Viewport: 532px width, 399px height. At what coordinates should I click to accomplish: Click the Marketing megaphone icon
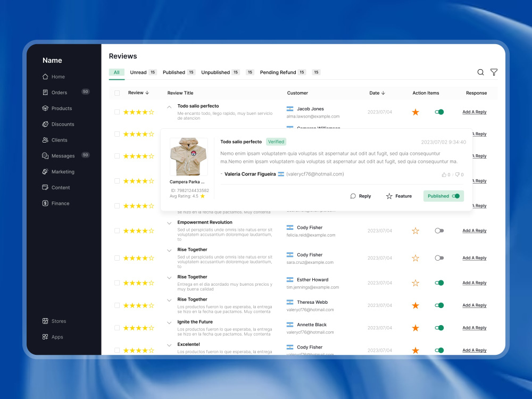click(45, 172)
